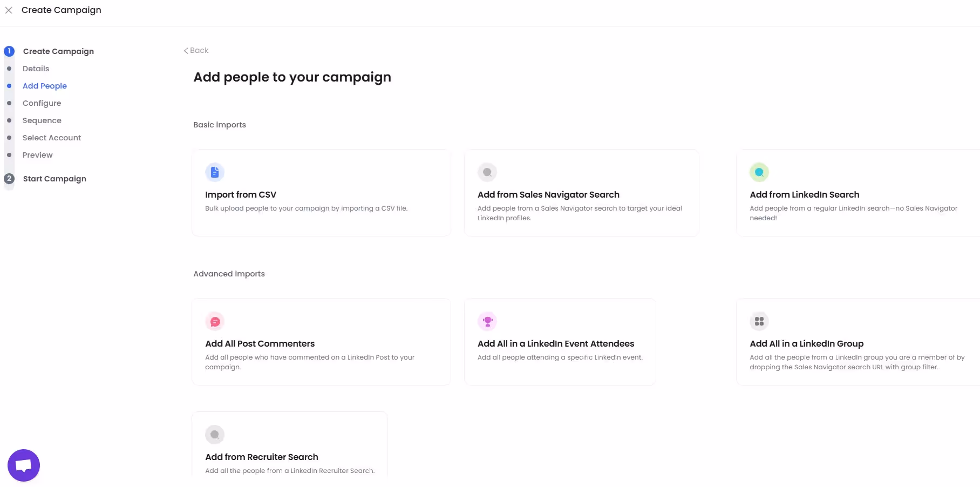This screenshot has height=487, width=980.
Task: Open the Select Account step
Action: coord(51,138)
